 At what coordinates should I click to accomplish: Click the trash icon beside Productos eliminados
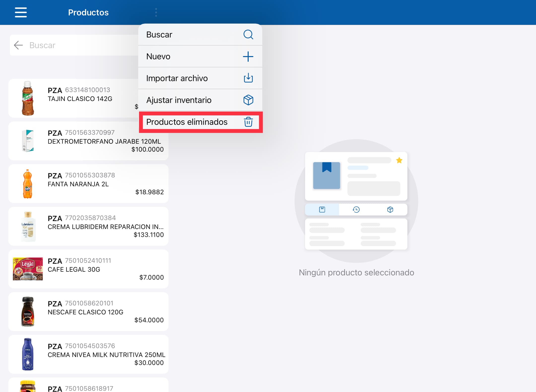click(248, 122)
